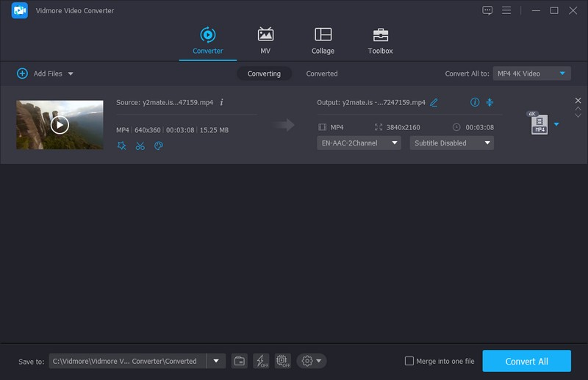
Task: Open the Enhance Video palette icon
Action: tap(159, 146)
